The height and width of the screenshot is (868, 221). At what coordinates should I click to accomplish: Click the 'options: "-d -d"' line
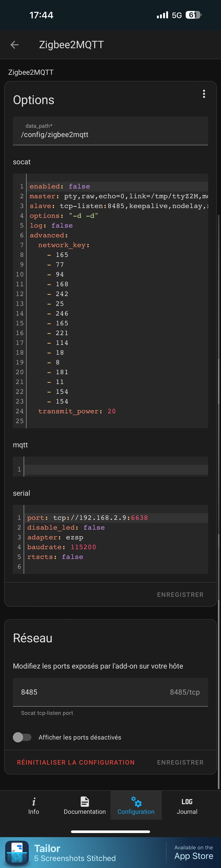tap(64, 216)
